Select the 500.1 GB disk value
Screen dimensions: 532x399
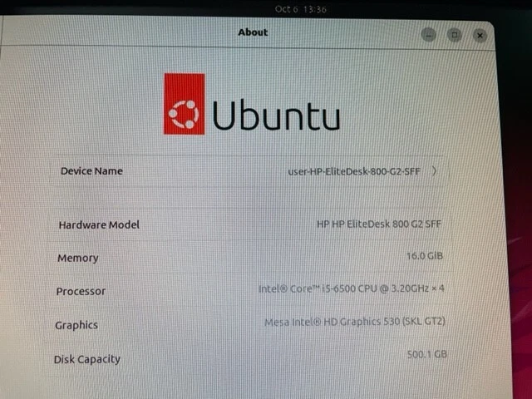tap(426, 354)
